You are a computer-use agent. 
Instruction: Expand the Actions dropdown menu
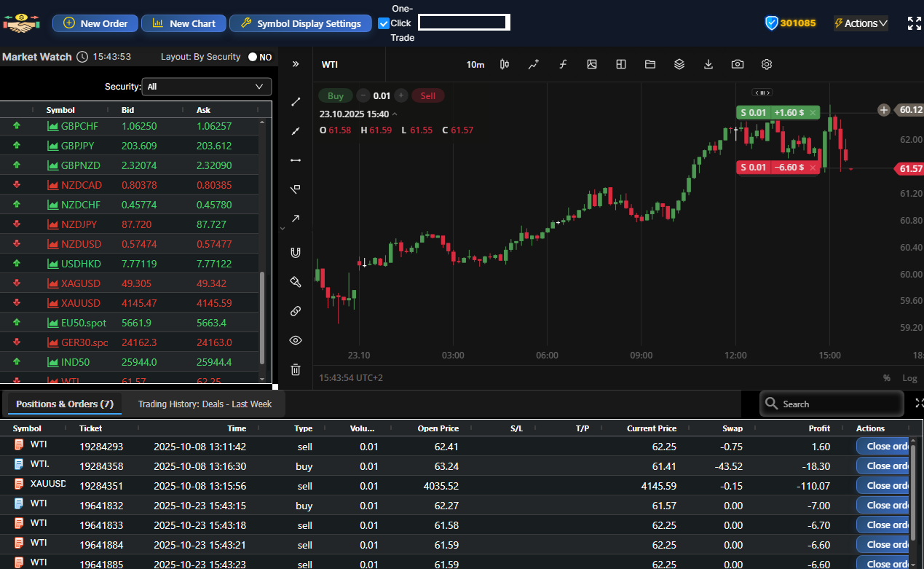(x=861, y=23)
